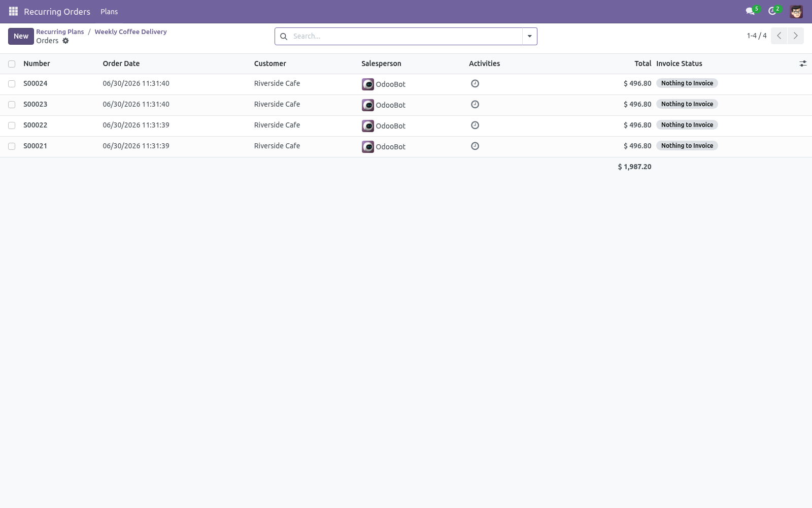
Task: Open the Plans menu
Action: tap(109, 11)
